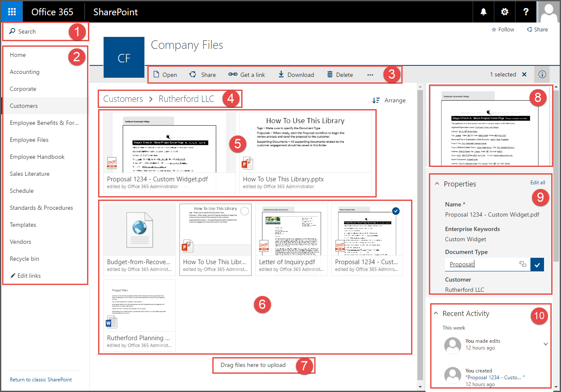Open the Office 365 app launcher
The width and height of the screenshot is (561, 392).
(12, 12)
